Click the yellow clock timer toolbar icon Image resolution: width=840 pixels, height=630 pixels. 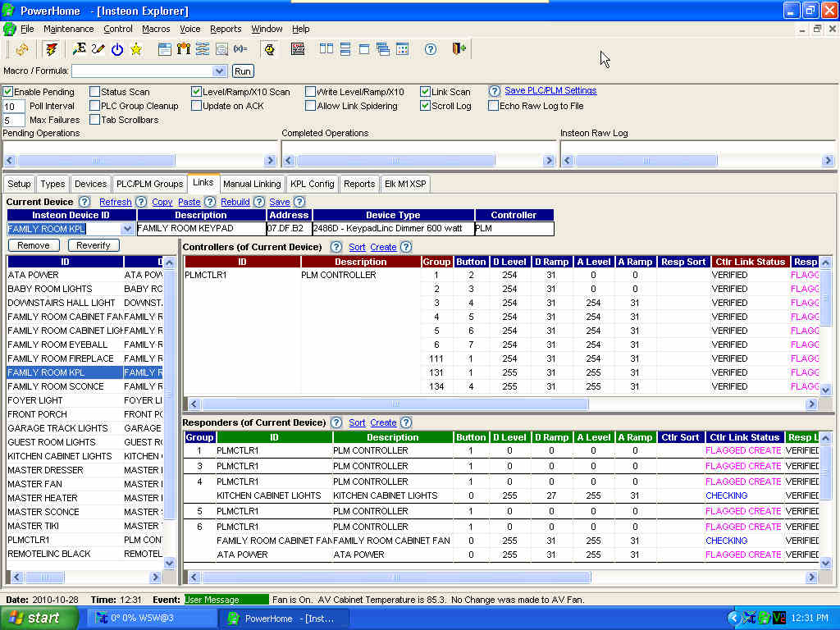pos(269,49)
